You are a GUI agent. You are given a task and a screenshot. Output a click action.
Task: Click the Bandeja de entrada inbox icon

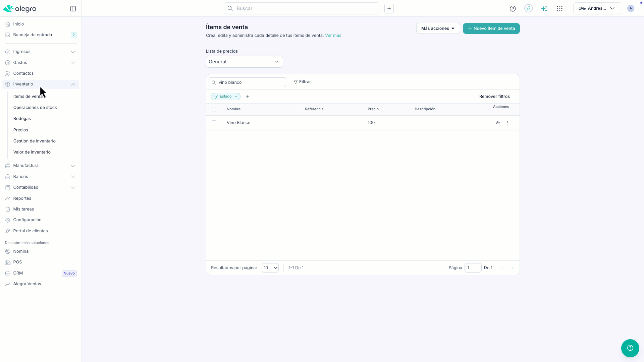(x=8, y=35)
